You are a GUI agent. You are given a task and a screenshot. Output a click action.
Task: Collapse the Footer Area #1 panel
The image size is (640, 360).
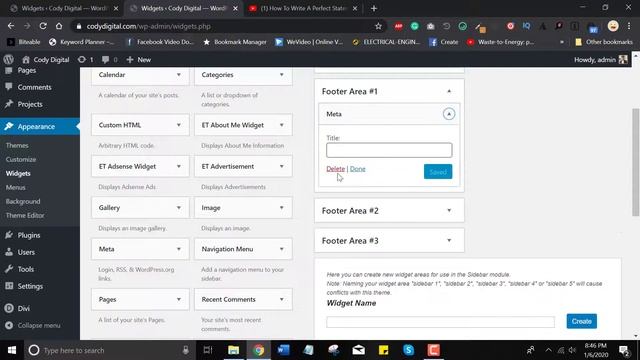(449, 91)
